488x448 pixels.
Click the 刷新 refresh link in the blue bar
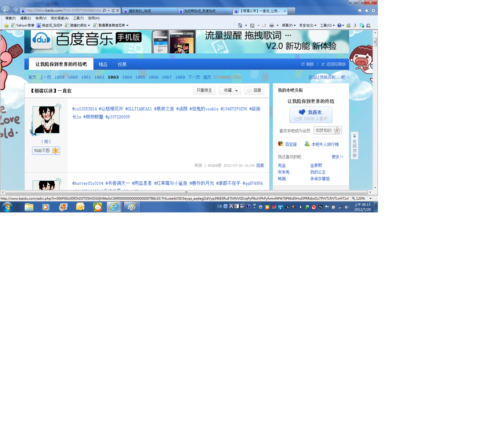(307, 64)
